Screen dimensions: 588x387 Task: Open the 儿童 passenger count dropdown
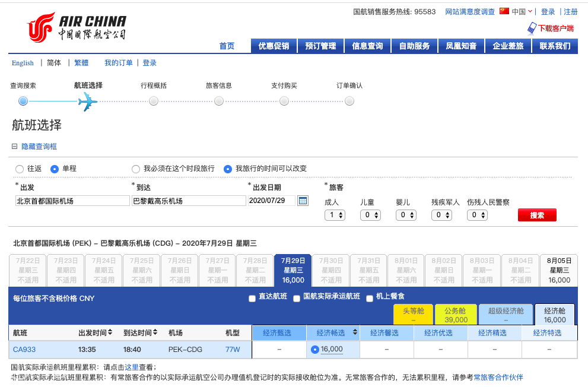click(x=370, y=215)
